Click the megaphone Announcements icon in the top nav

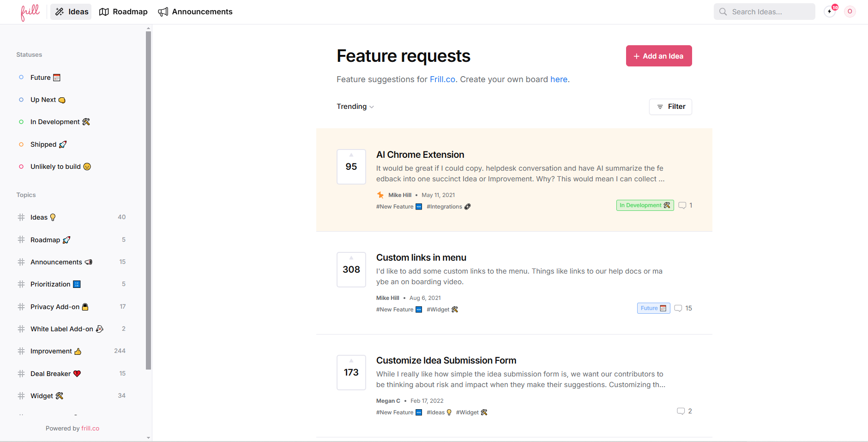coord(163,12)
